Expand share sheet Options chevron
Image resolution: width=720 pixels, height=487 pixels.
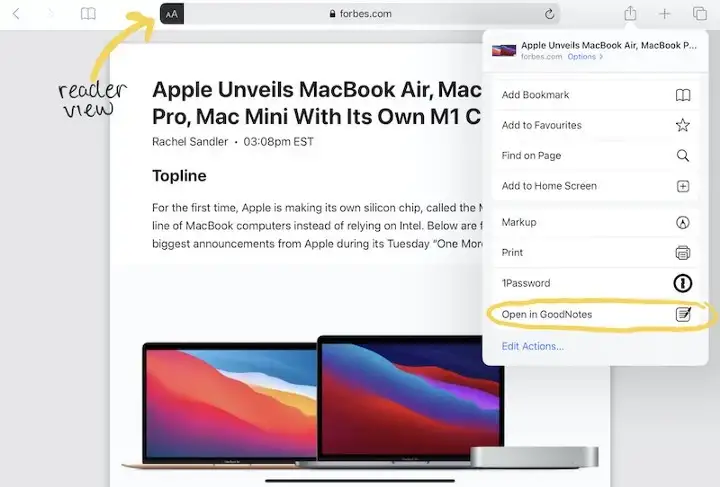585,56
